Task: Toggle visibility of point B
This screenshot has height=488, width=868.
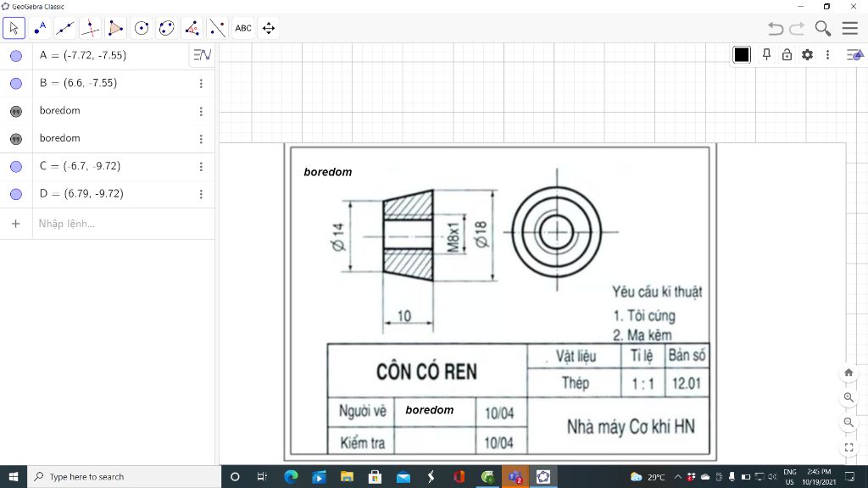Action: [x=16, y=84]
